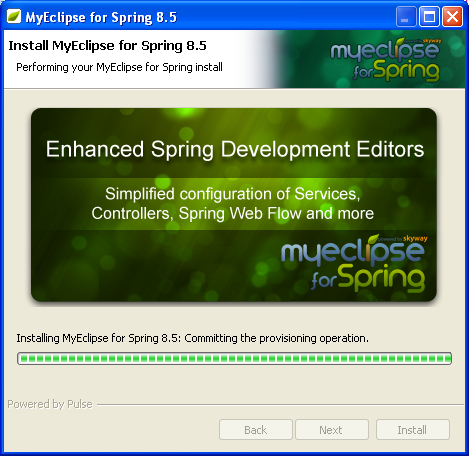This screenshot has height=456, width=469.
Task: Click the installation progress bar
Action: [x=234, y=359]
